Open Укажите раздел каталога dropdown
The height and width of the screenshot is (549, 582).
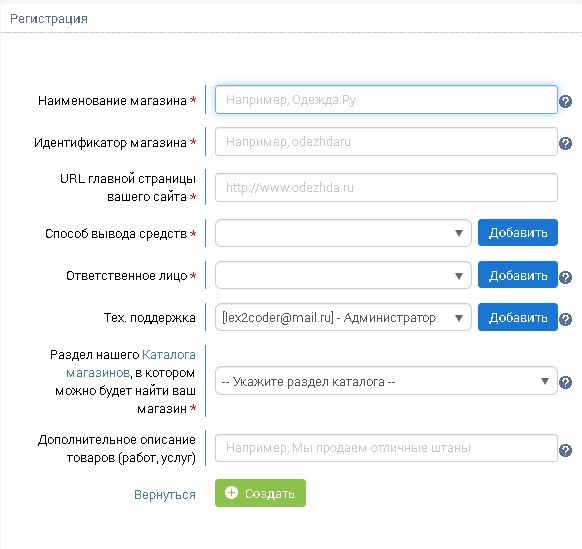click(x=386, y=381)
